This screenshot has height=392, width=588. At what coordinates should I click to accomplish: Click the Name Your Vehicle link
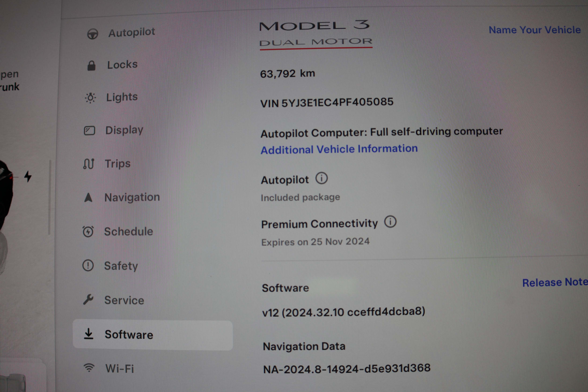click(x=535, y=30)
